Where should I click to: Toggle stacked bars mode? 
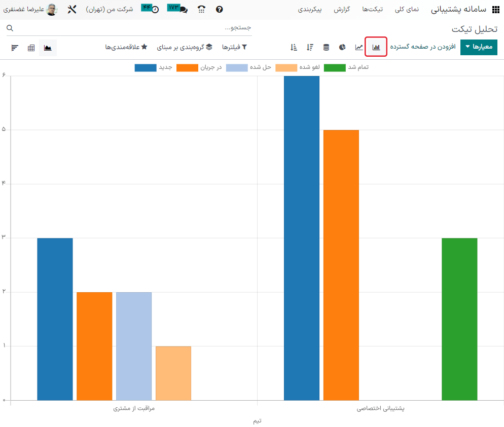coord(326,47)
